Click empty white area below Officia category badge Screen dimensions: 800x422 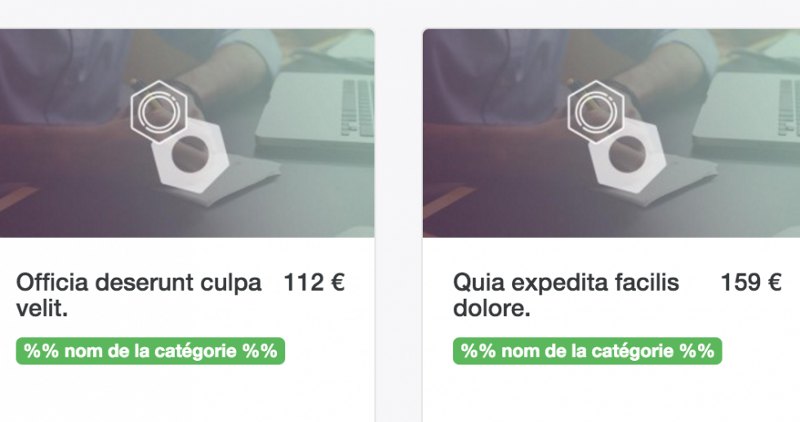[187, 394]
